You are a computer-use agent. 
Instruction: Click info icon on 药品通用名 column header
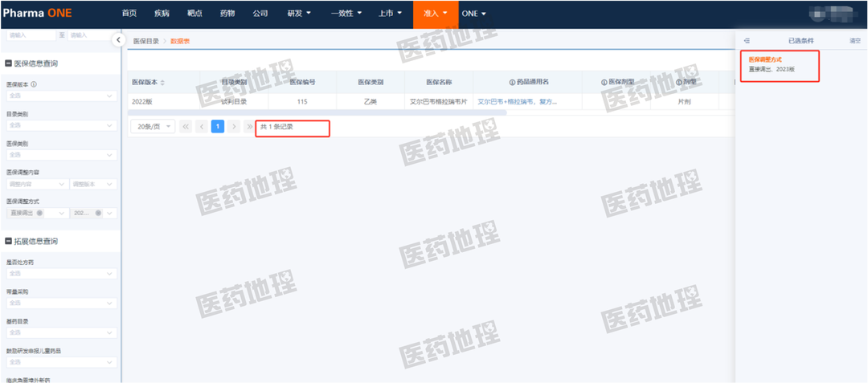coord(512,82)
